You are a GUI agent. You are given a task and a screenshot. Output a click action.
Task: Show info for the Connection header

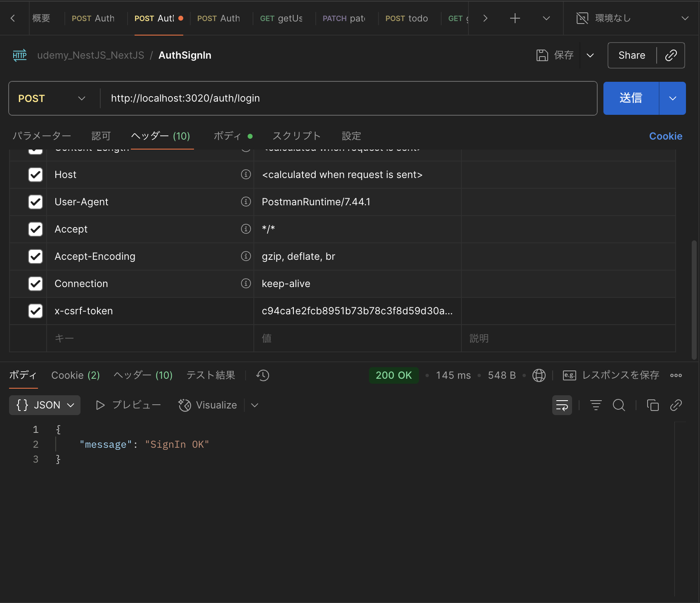[246, 283]
